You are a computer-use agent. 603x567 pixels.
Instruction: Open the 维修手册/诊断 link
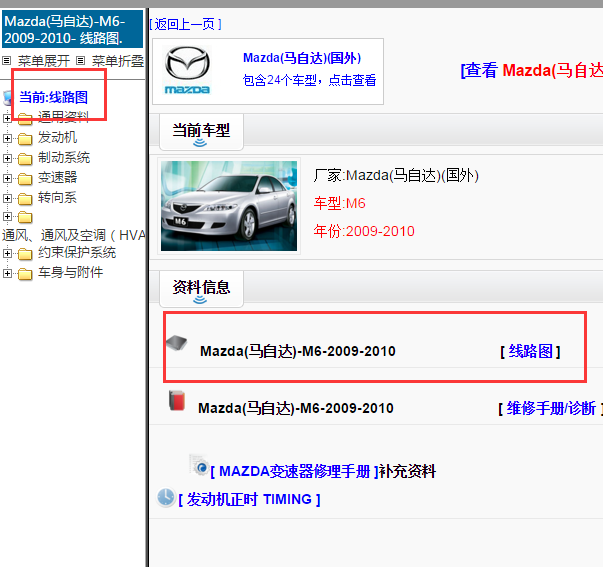(551, 408)
